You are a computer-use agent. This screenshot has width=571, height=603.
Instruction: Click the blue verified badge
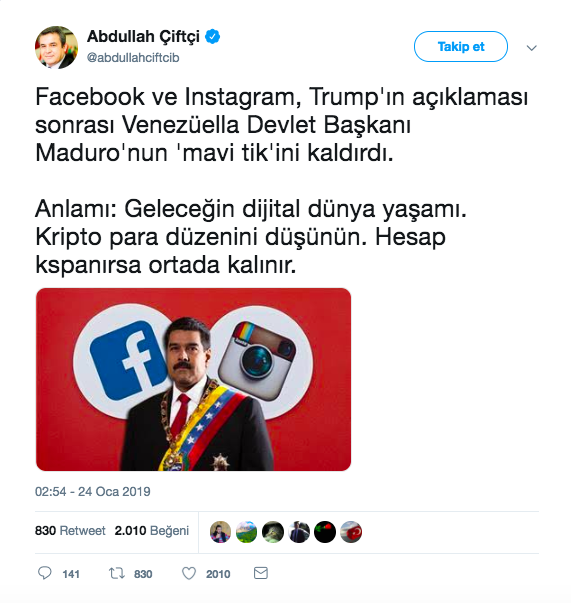(212, 37)
